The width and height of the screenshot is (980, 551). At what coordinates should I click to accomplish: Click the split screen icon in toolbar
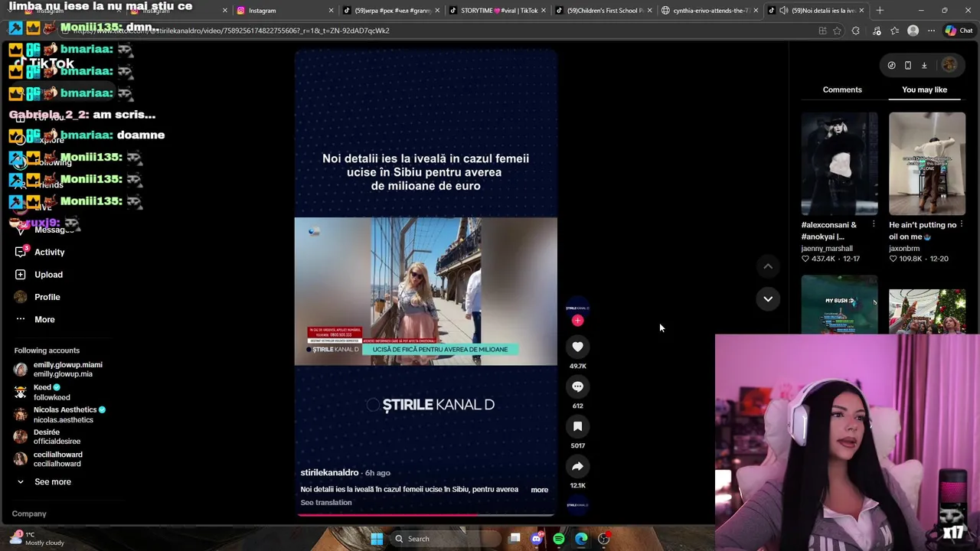point(822,31)
